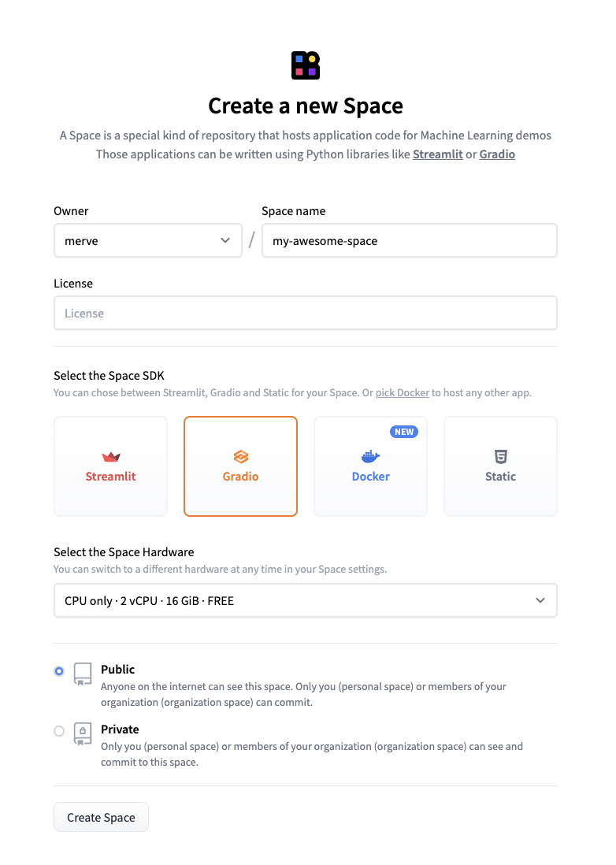The width and height of the screenshot is (616, 865).
Task: Open the Gradio link in description
Action: (497, 154)
